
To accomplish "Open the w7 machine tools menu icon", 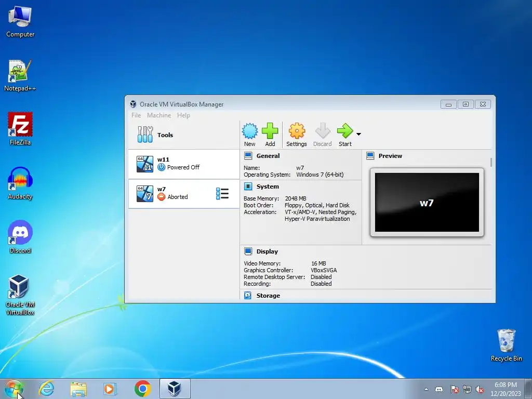I will (222, 194).
